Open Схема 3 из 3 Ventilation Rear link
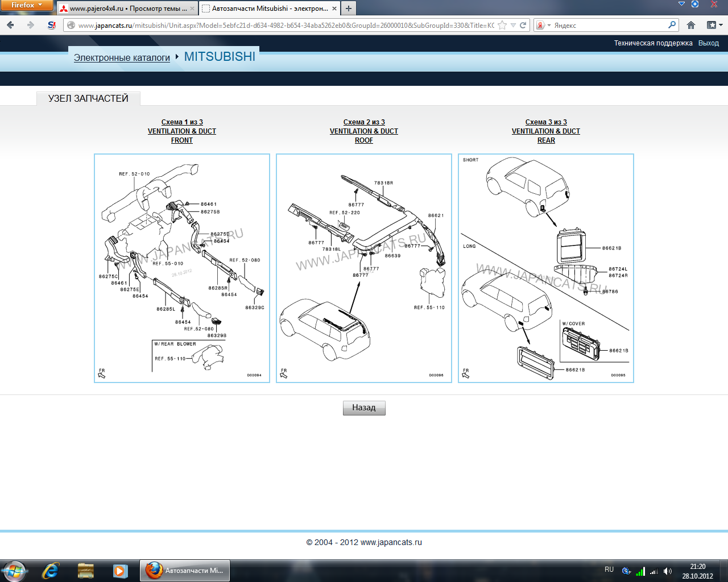Screen dimensions: 728x582 pos(546,131)
